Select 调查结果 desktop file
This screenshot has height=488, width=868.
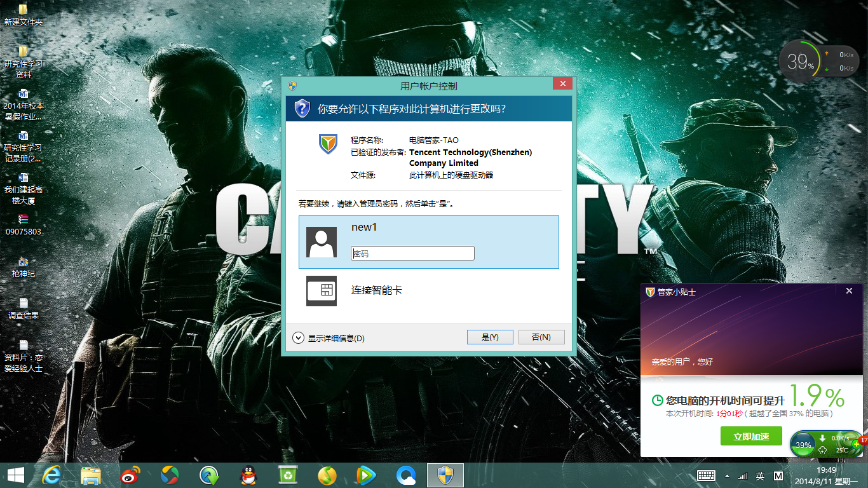tap(24, 308)
